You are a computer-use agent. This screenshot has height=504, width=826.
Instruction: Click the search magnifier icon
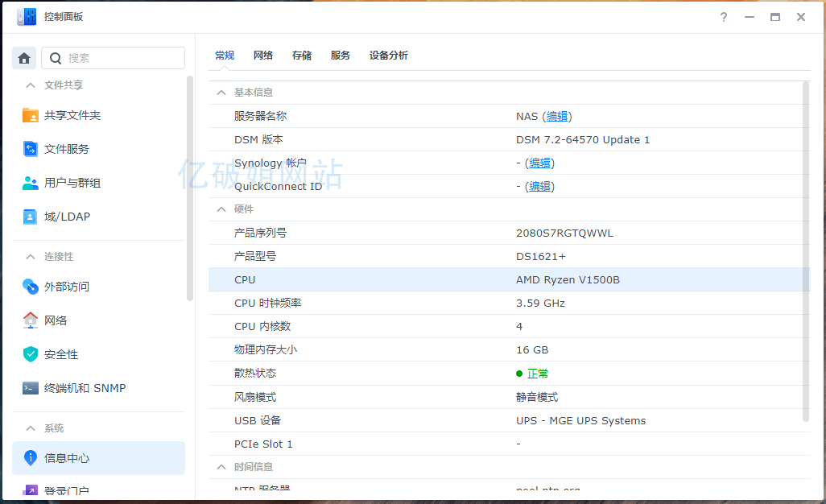tap(56, 58)
